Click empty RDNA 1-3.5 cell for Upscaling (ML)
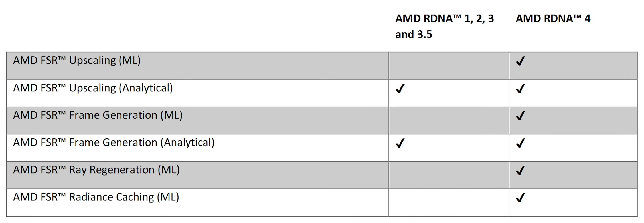Image resolution: width=644 pixels, height=223 pixels. [449, 66]
